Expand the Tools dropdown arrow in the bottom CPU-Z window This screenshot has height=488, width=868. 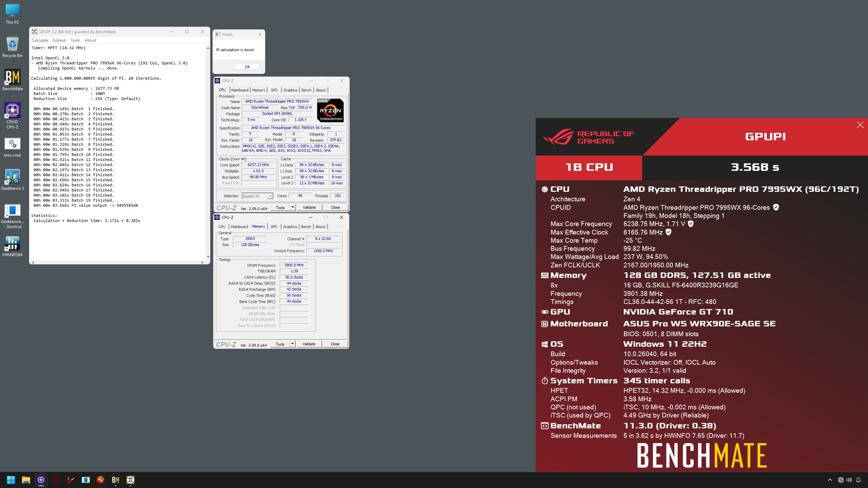tap(292, 344)
